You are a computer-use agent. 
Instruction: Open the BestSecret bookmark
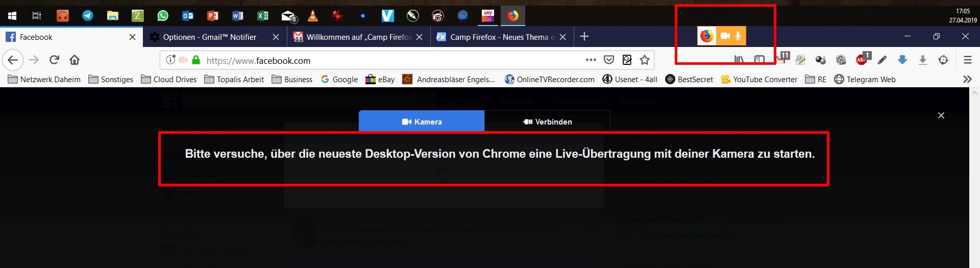click(689, 79)
